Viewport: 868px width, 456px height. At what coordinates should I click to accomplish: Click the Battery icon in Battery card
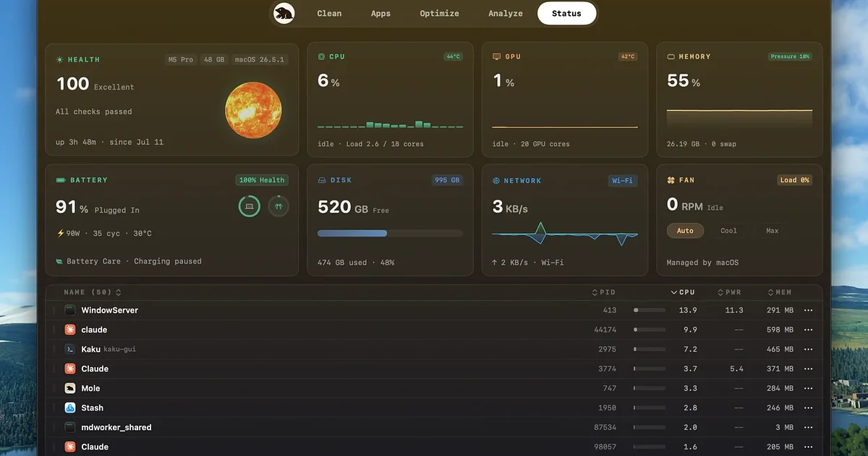point(60,180)
